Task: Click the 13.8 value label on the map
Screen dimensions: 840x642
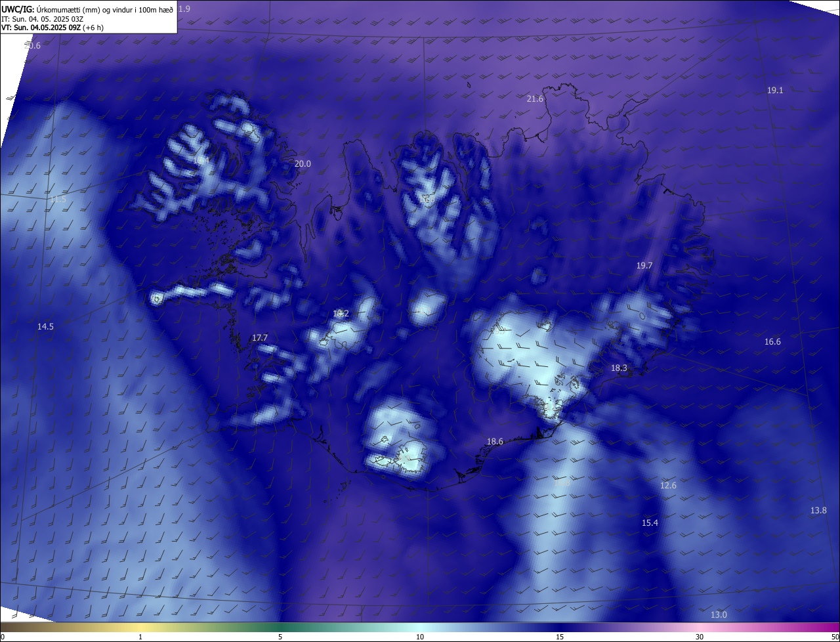Action: (x=818, y=510)
